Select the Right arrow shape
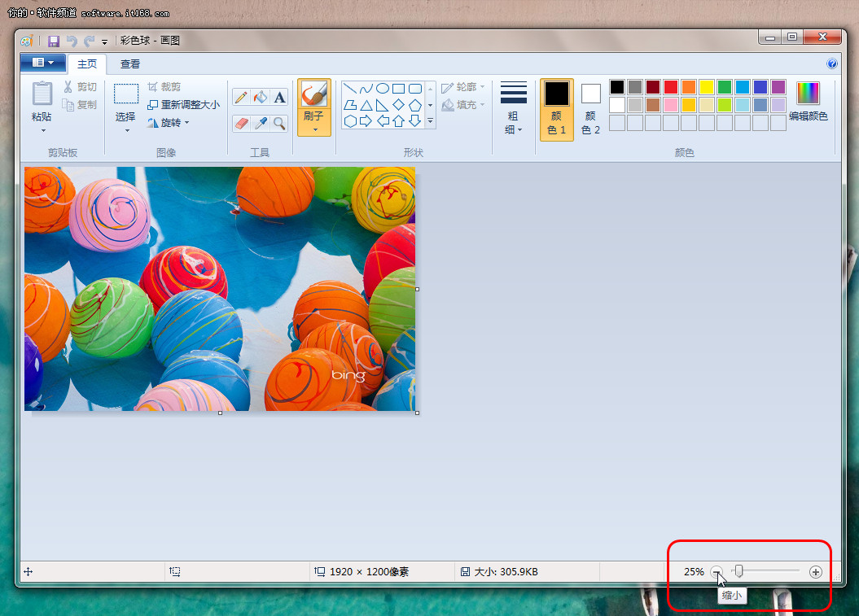This screenshot has width=859, height=616. click(366, 121)
